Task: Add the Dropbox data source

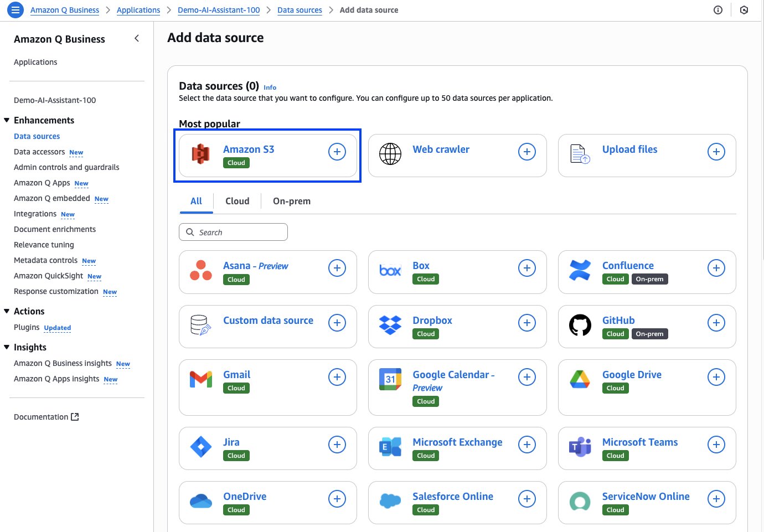Action: point(527,323)
